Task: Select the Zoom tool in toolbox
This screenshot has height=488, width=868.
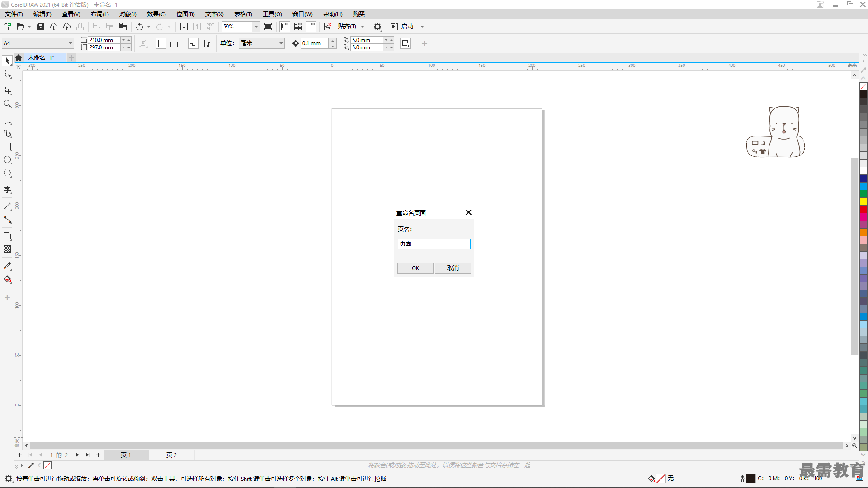Action: coord(7,104)
